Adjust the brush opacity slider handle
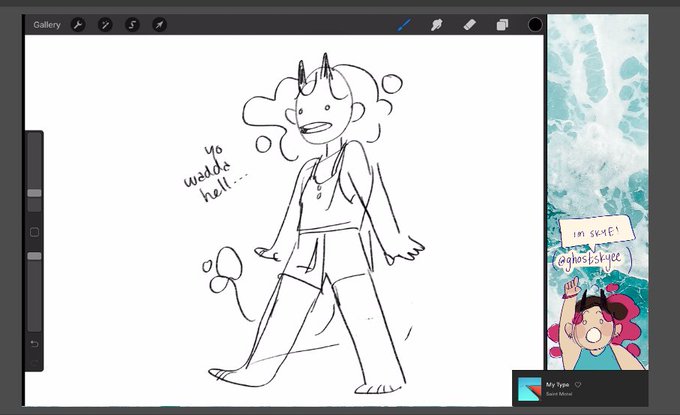680x415 pixels. pos(35,256)
